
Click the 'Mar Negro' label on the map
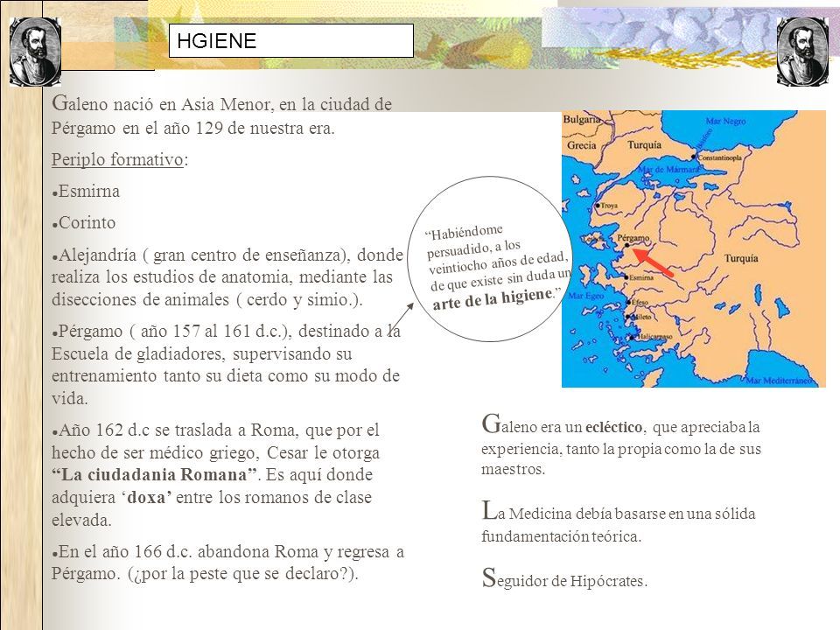tap(725, 121)
